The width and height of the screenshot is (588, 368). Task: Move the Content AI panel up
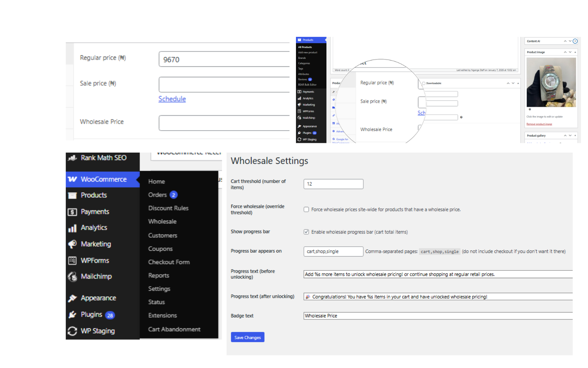565,41
